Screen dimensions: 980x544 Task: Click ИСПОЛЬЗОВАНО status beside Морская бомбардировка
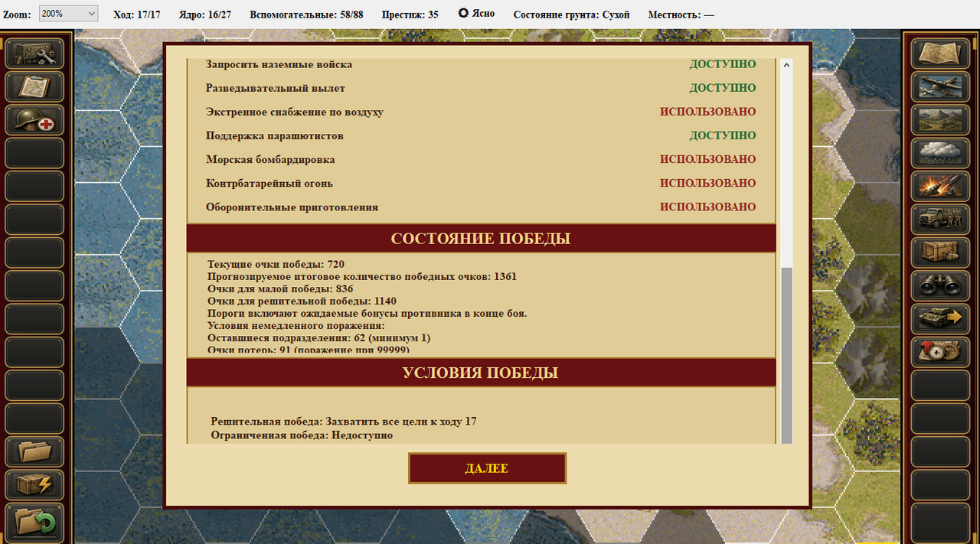coord(708,159)
